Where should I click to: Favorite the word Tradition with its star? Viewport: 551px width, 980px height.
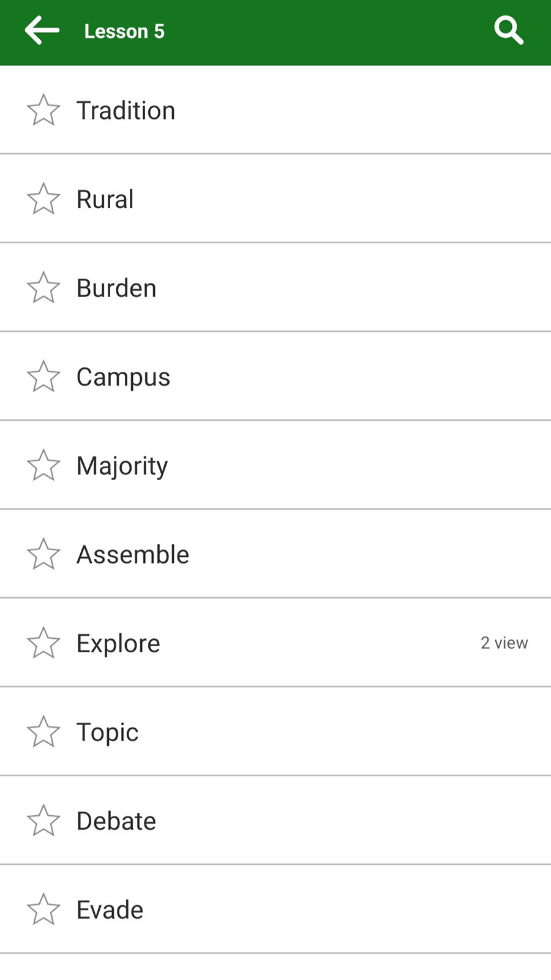pyautogui.click(x=43, y=110)
